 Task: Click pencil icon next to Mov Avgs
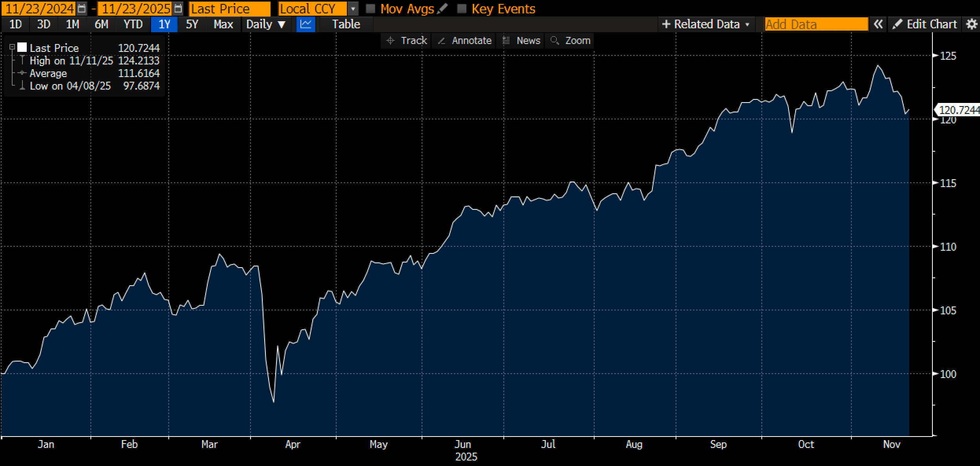point(443,8)
